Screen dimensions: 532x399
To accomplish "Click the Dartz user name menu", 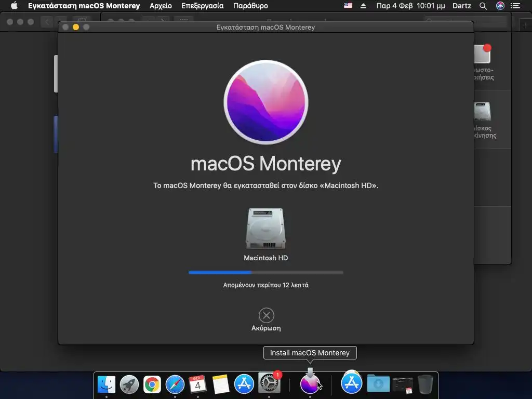I will tap(462, 6).
